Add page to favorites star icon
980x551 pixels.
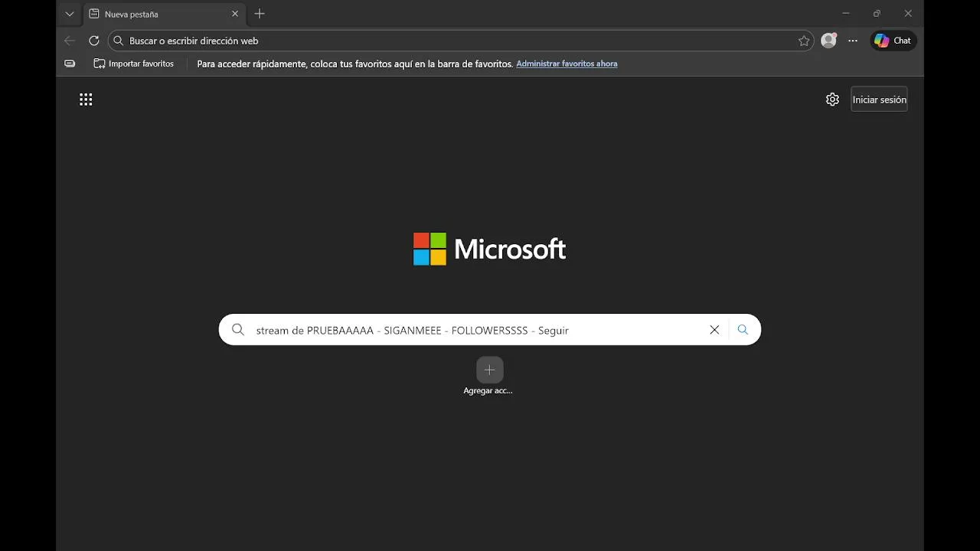(x=804, y=41)
